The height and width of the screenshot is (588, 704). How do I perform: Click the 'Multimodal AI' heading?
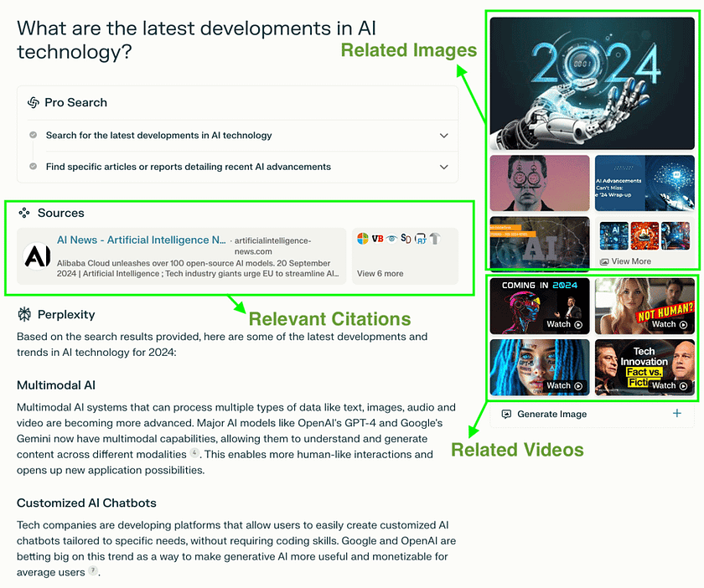click(56, 385)
